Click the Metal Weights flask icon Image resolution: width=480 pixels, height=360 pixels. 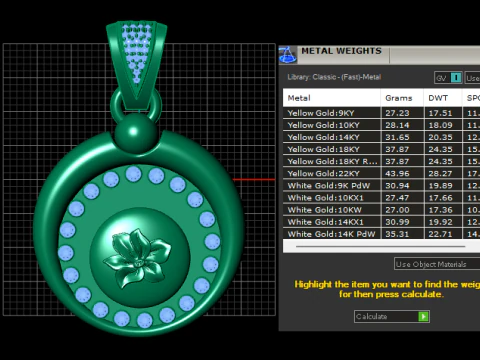tap(288, 55)
